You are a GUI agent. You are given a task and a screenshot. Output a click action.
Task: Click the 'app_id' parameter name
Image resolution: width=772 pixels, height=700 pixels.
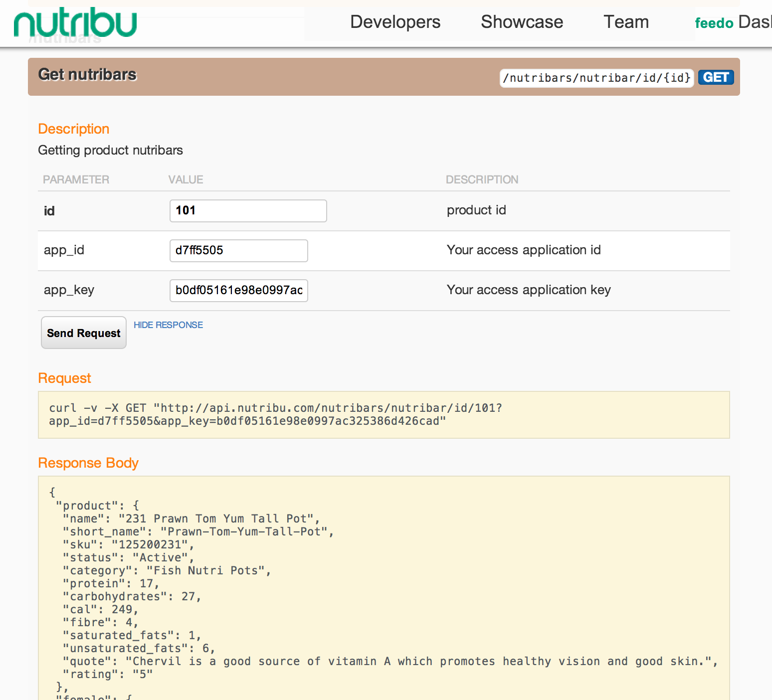coord(64,250)
